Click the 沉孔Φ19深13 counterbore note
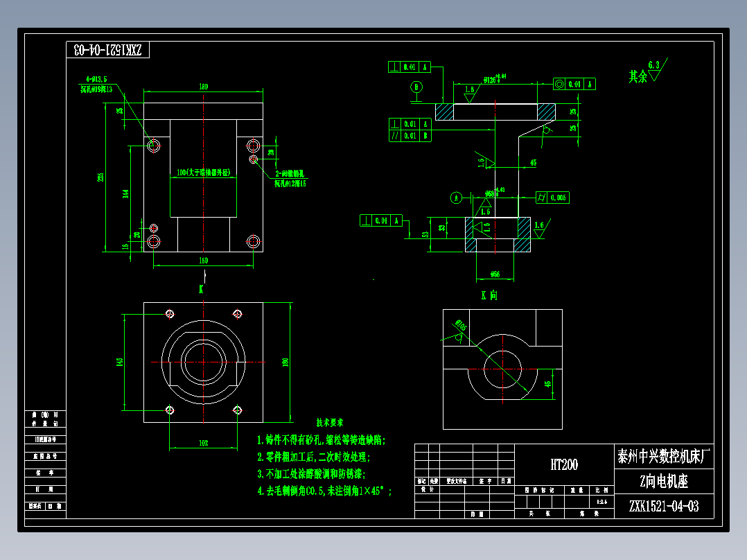The image size is (747, 560). point(96,89)
